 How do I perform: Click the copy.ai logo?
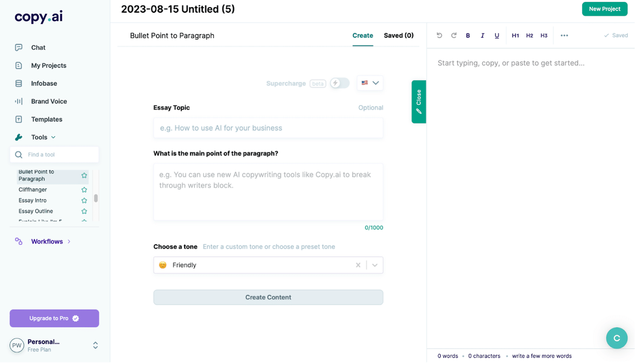[x=39, y=17]
